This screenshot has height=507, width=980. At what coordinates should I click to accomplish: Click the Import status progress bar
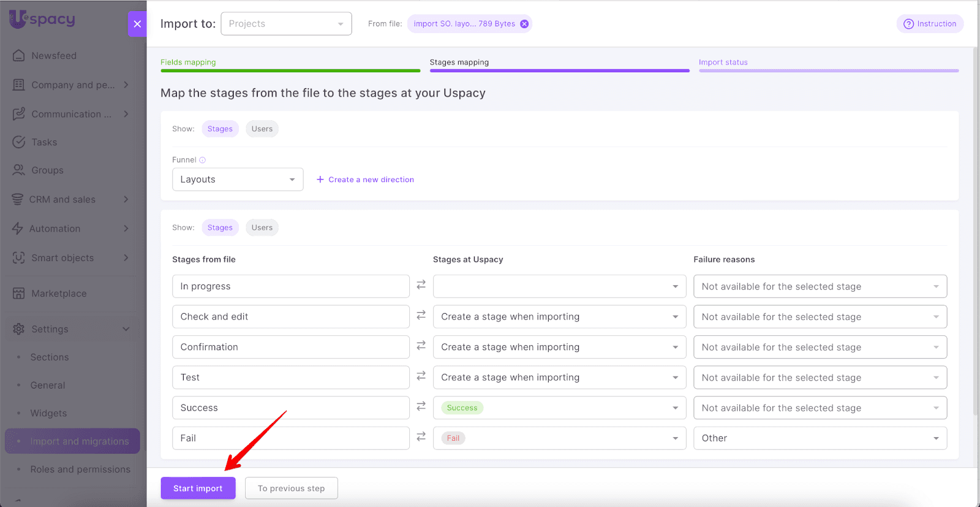[x=828, y=71]
